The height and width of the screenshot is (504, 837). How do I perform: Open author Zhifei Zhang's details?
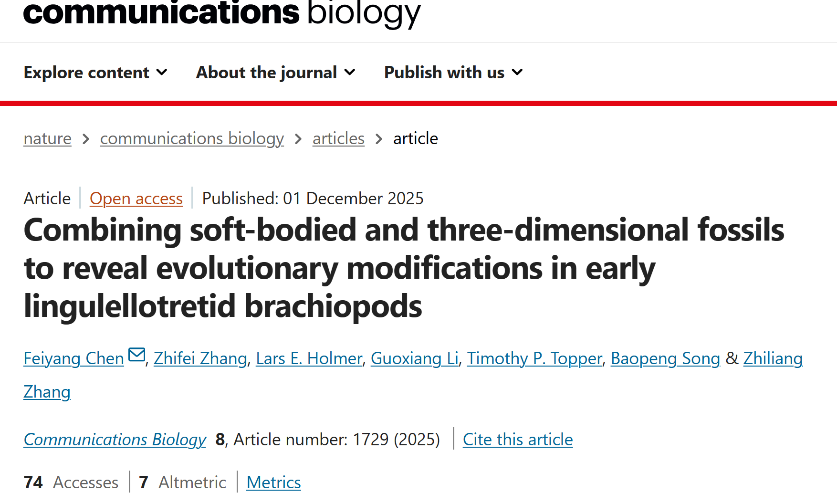(200, 358)
